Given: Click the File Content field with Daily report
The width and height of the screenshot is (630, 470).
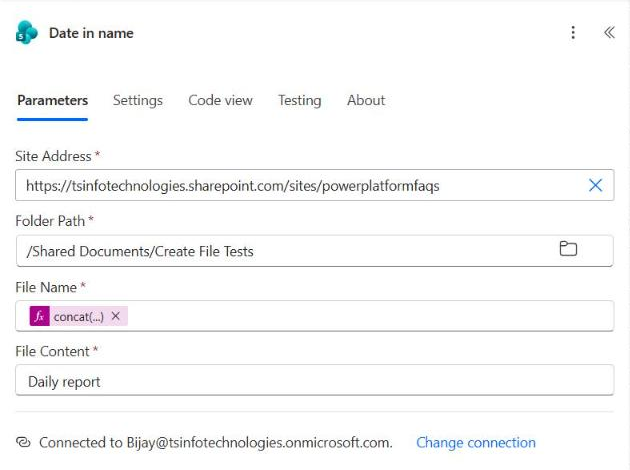Looking at the screenshot, I should point(315,380).
